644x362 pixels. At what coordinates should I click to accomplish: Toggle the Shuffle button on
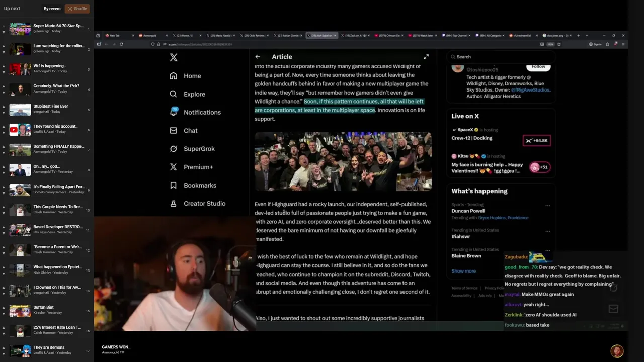(x=77, y=9)
